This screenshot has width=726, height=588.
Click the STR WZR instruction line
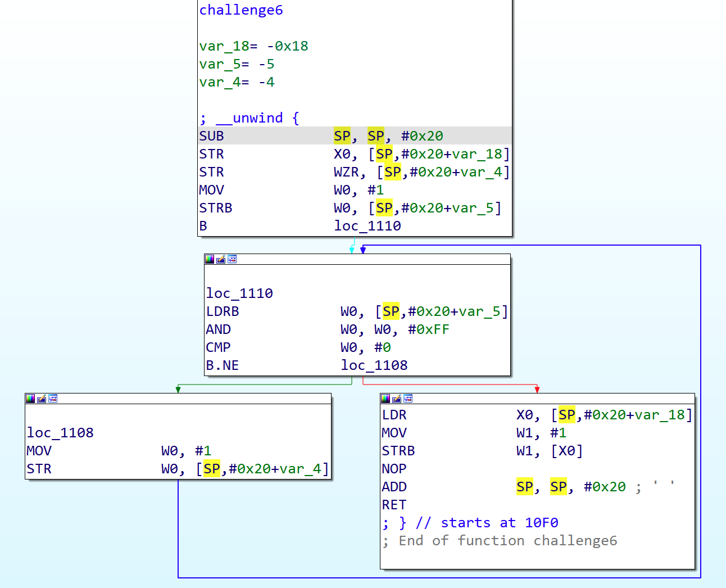355,172
